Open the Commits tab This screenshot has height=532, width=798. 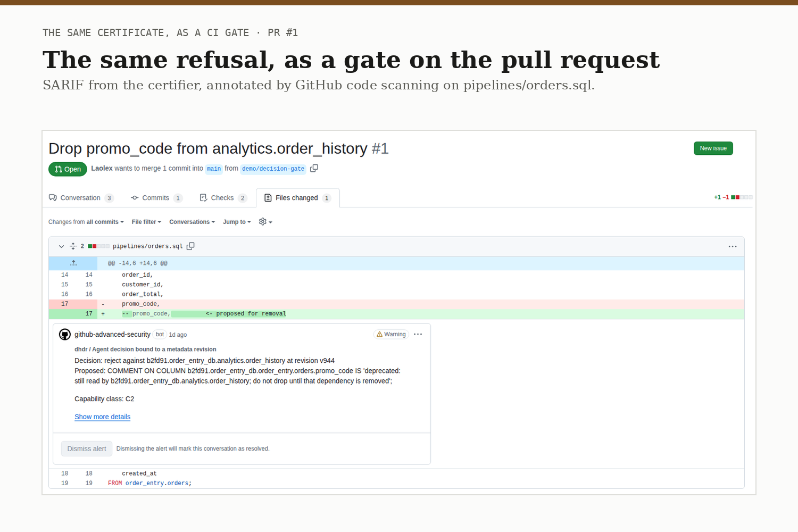pos(156,198)
